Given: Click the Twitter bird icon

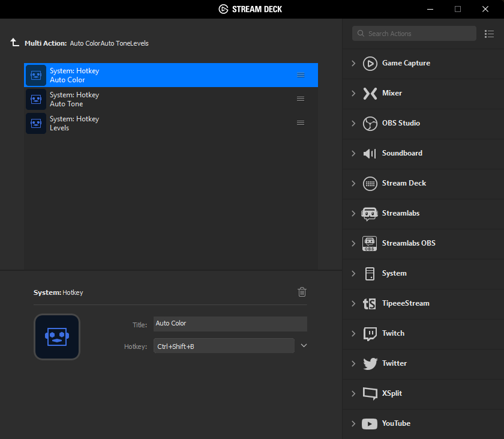Looking at the screenshot, I should click(x=370, y=363).
